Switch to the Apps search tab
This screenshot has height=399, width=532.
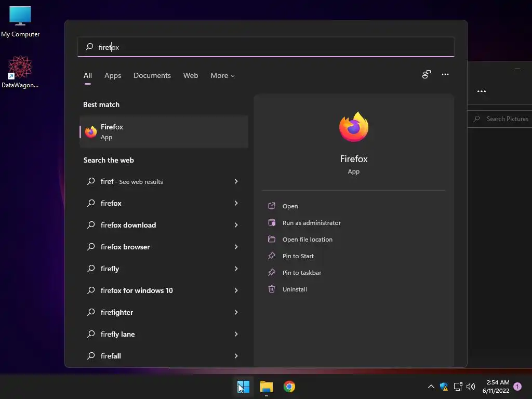point(113,76)
